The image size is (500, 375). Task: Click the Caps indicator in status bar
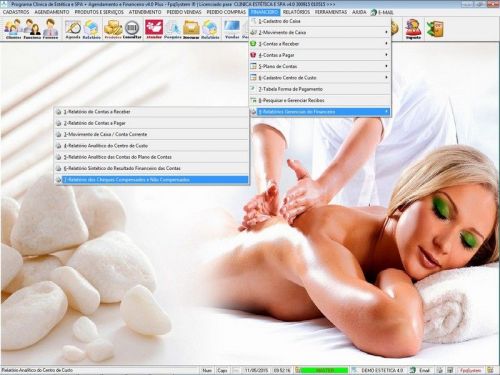222,370
